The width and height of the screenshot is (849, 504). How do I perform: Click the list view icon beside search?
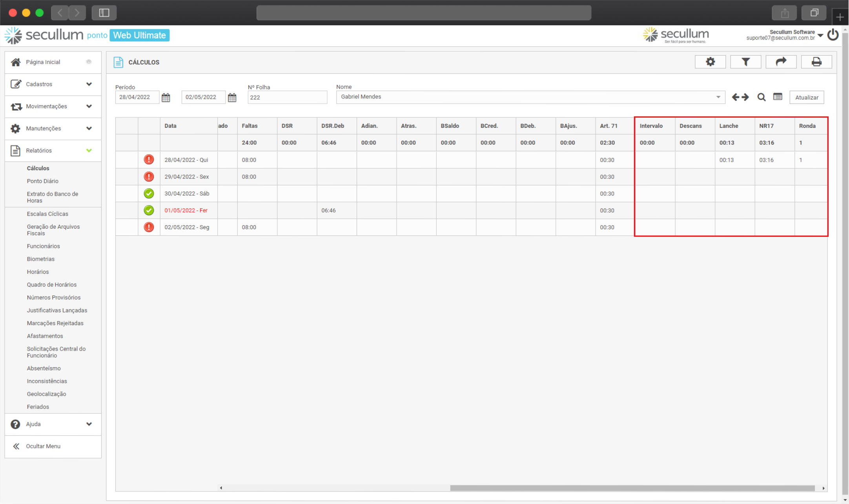click(x=778, y=97)
